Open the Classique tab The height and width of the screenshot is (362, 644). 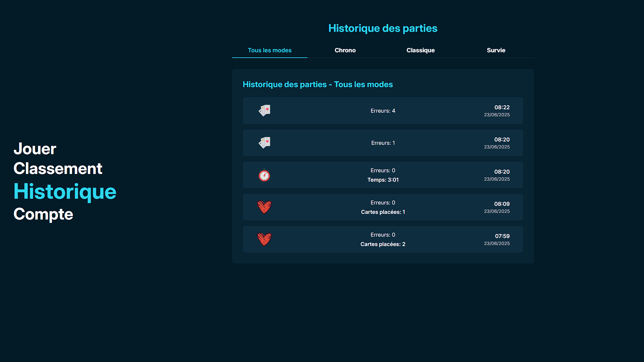pyautogui.click(x=420, y=50)
